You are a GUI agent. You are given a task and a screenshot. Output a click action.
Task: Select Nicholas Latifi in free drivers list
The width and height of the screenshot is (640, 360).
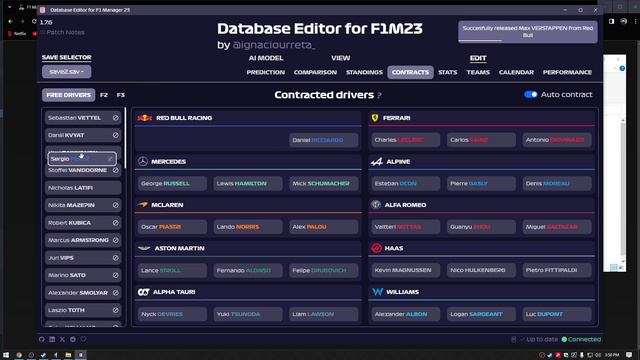pos(83,188)
